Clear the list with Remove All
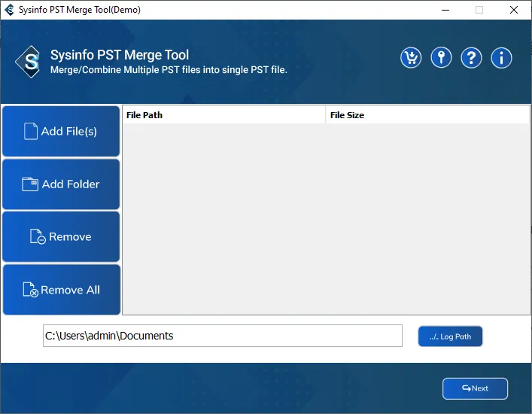Image resolution: width=532 pixels, height=414 pixels. (61, 290)
